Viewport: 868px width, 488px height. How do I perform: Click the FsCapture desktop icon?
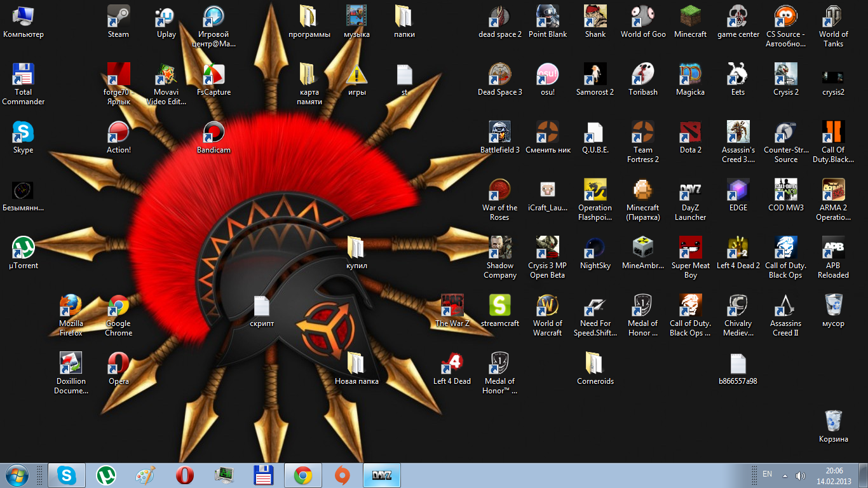[x=214, y=80]
